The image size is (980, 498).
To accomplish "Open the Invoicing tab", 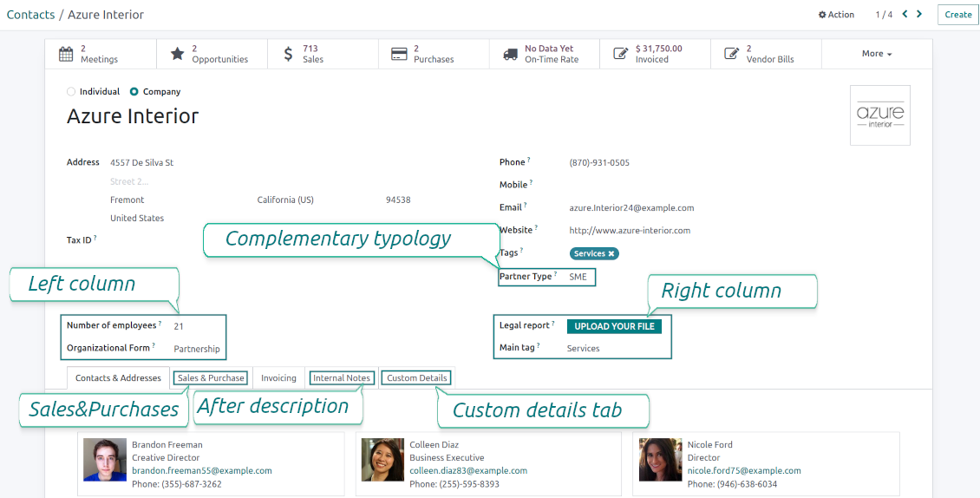I will pos(278,378).
